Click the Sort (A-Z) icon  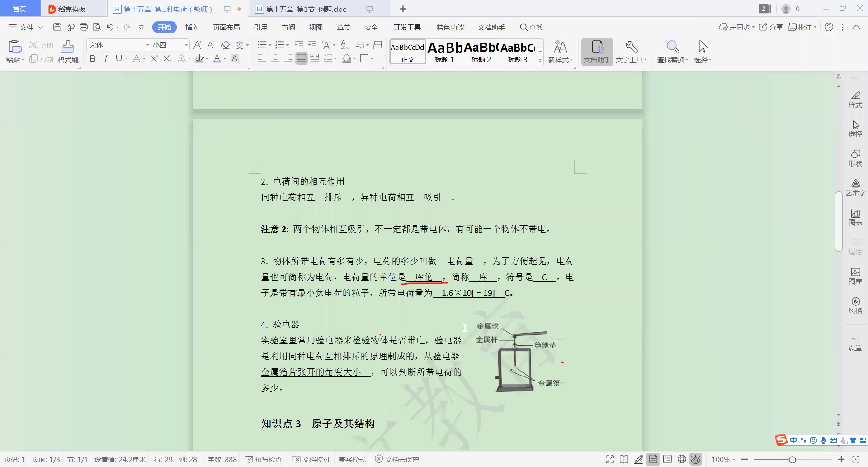(345, 45)
